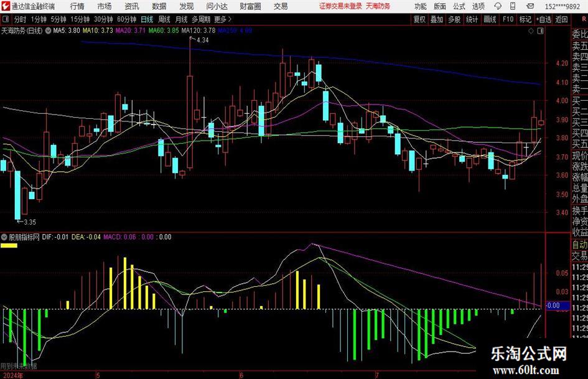Open F10 company info
This screenshot has height=379, width=588.
[508, 19]
